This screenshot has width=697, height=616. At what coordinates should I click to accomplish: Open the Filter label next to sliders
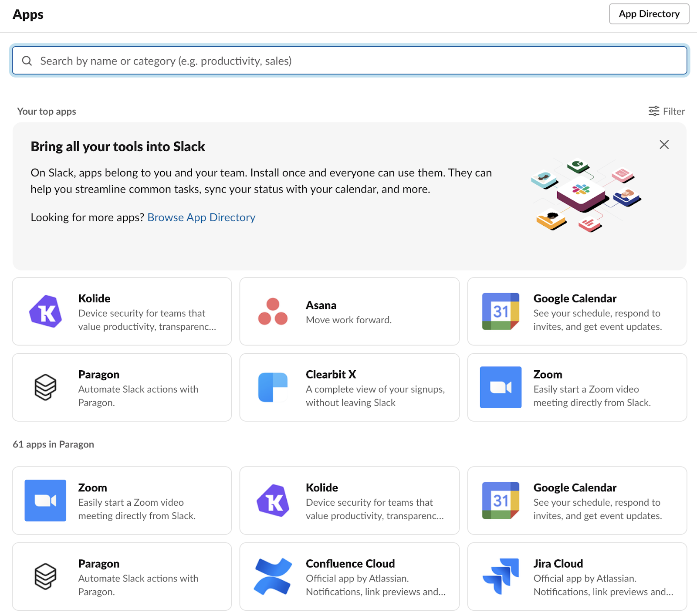(x=674, y=112)
